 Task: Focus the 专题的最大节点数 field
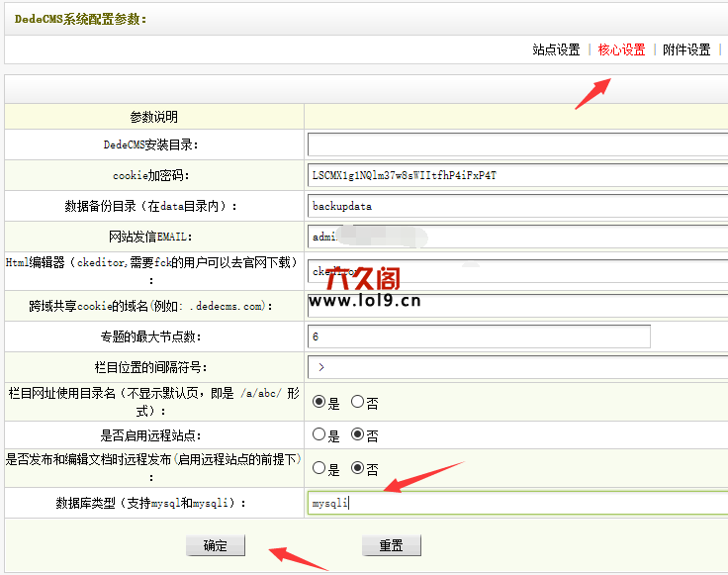pos(479,336)
